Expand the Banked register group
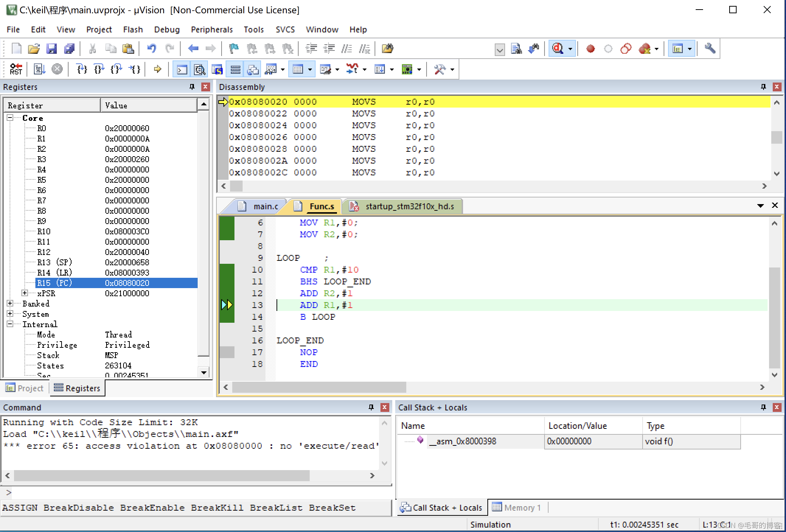Screen dimensions: 786x532 pyautogui.click(x=10, y=304)
